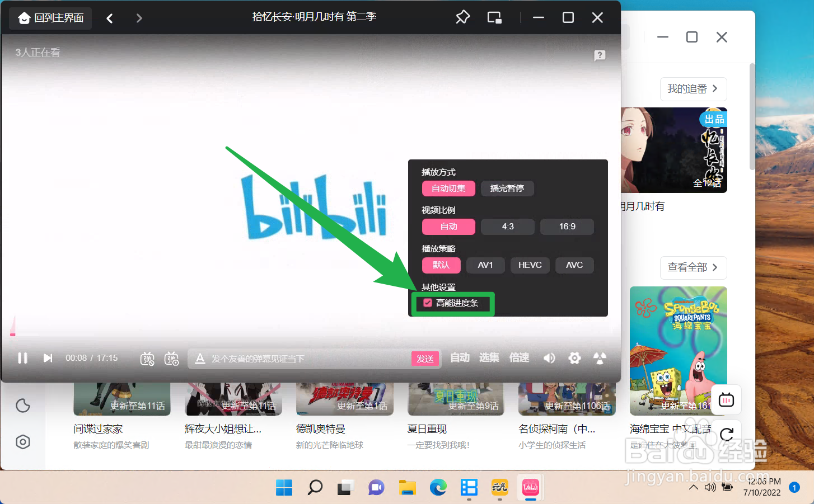Open the 选集 episode list
The width and height of the screenshot is (814, 504).
coord(489,357)
